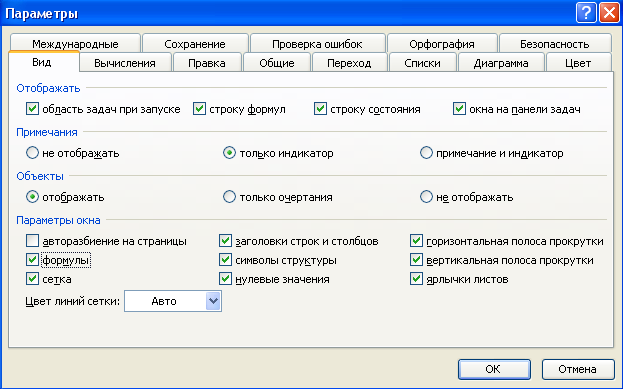
Task: Select только очертания for objects
Action: click(x=229, y=197)
